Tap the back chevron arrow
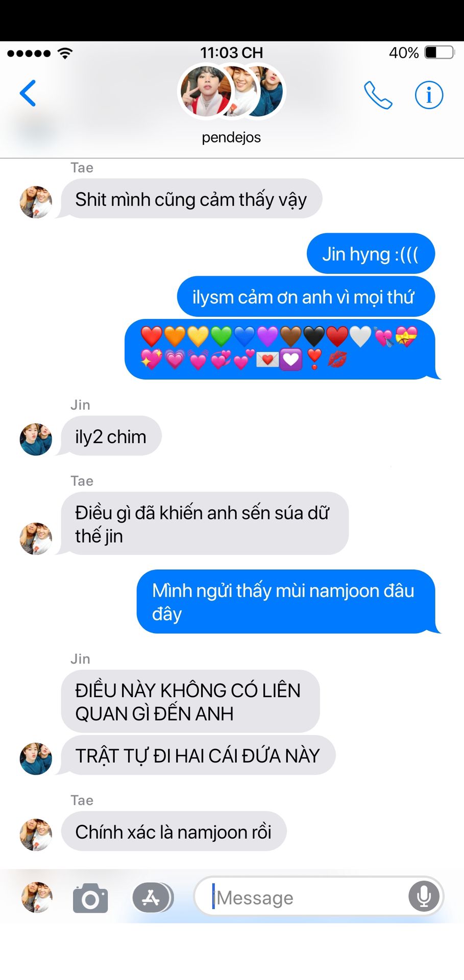Image resolution: width=464 pixels, height=980 pixels. [x=28, y=93]
